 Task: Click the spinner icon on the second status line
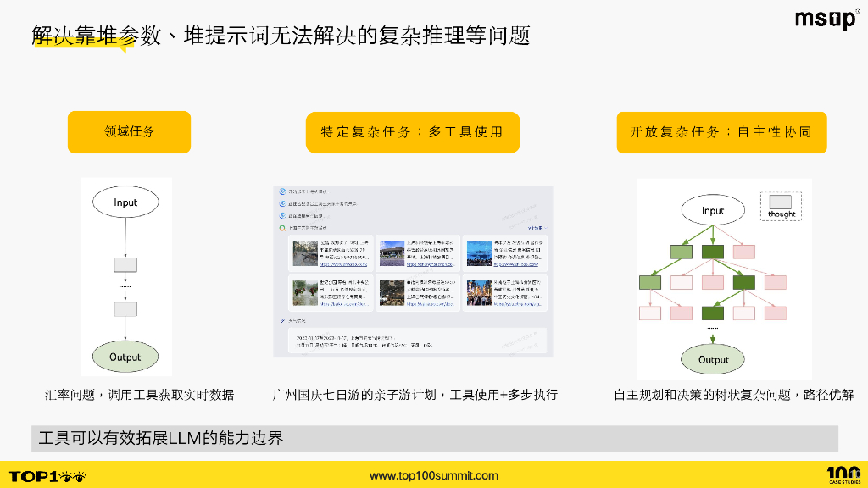click(281, 205)
